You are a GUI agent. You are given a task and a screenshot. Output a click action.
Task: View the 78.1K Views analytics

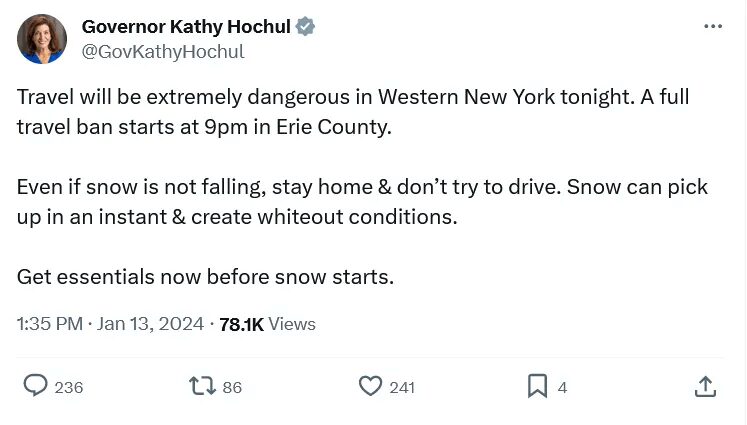pos(267,324)
